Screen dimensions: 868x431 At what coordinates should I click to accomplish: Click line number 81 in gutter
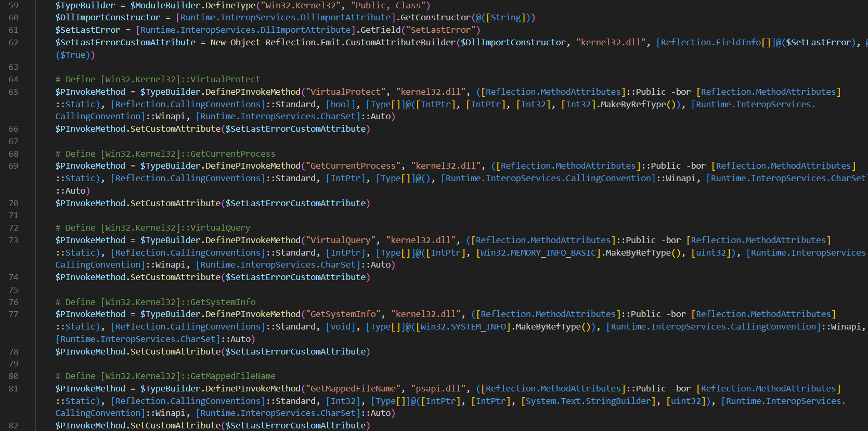[x=14, y=388]
